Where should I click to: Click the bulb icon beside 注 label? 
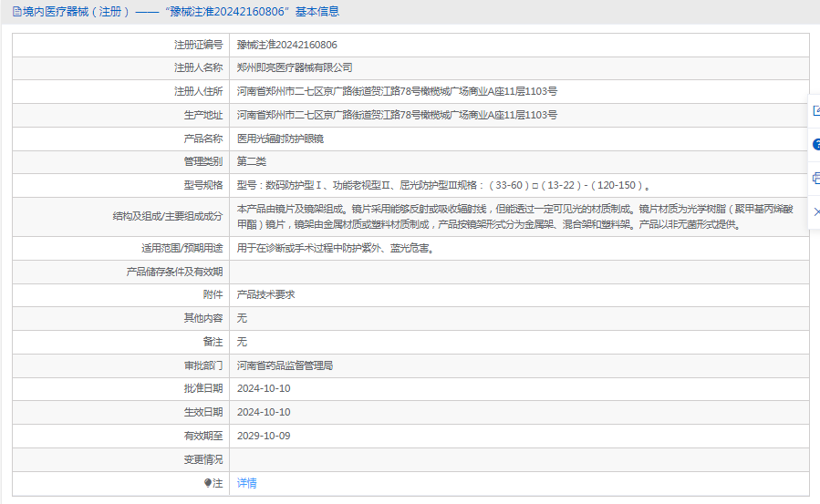click(x=208, y=483)
